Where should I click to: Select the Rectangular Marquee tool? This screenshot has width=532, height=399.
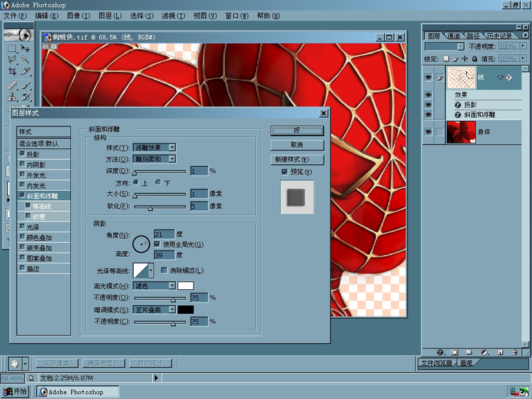(12, 49)
